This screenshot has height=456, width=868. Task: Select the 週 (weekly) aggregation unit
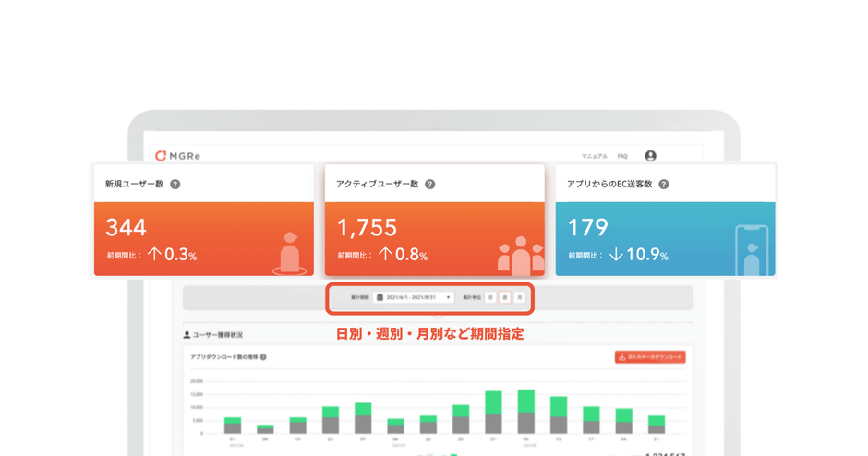click(x=505, y=297)
